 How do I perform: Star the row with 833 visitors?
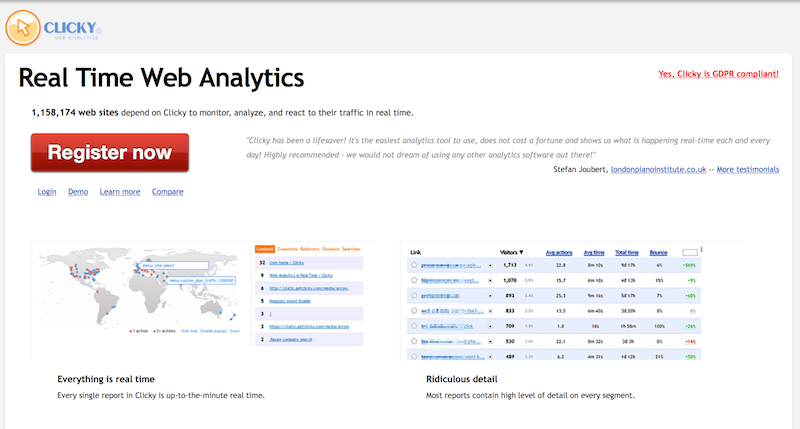point(414,311)
